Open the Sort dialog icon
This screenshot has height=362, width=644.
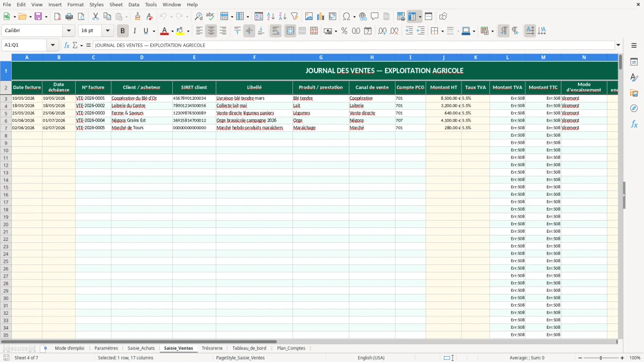[259, 17]
